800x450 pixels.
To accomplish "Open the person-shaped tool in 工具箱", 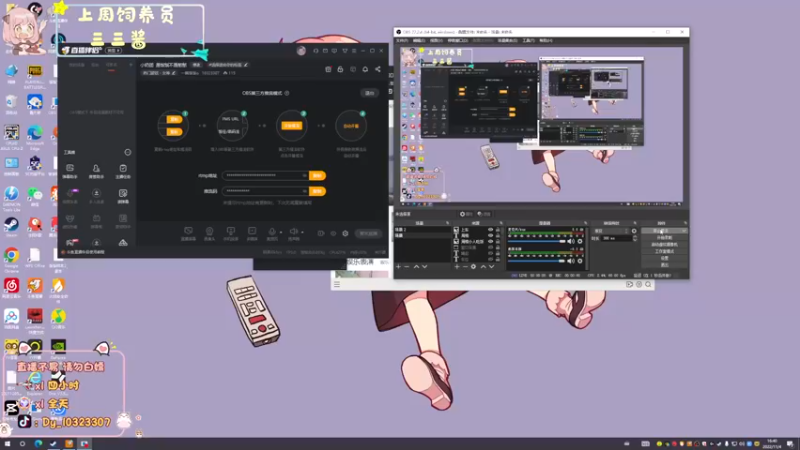I will click(96, 169).
